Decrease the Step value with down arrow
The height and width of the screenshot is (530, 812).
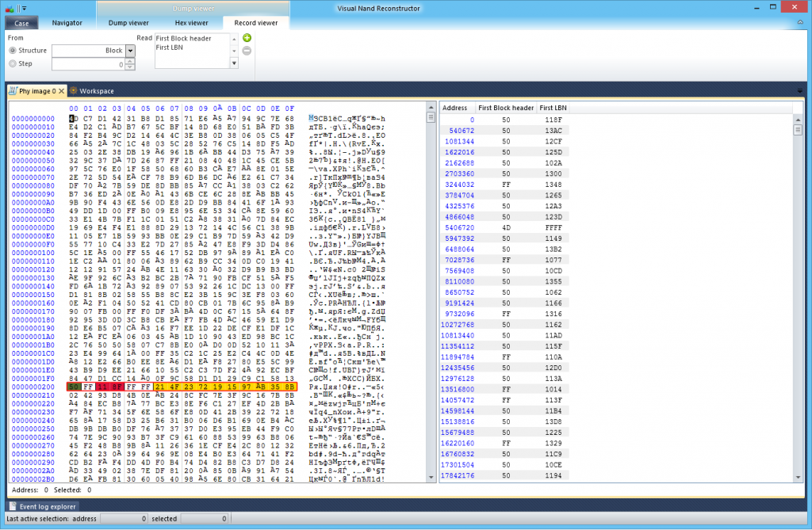tap(130, 67)
